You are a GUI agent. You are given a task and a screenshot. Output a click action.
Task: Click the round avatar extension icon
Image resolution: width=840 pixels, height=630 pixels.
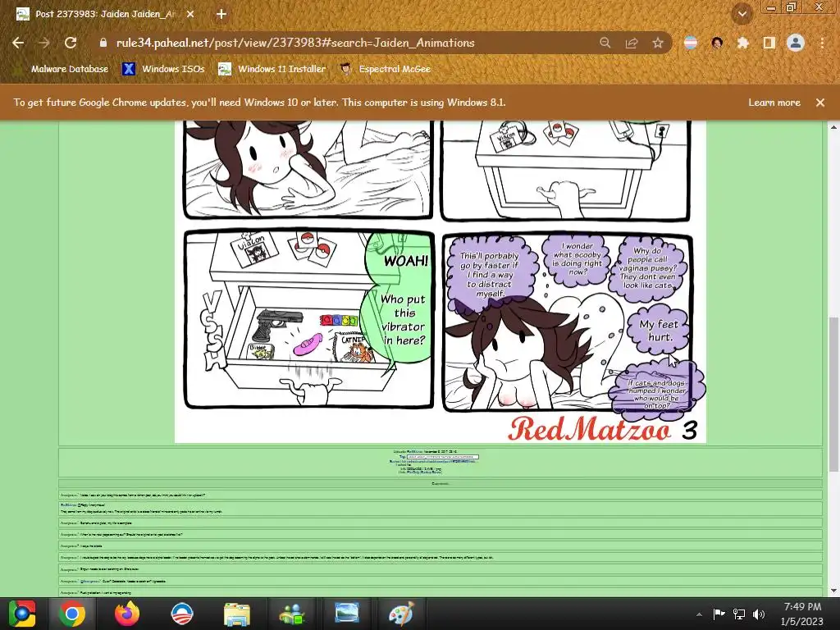717,43
